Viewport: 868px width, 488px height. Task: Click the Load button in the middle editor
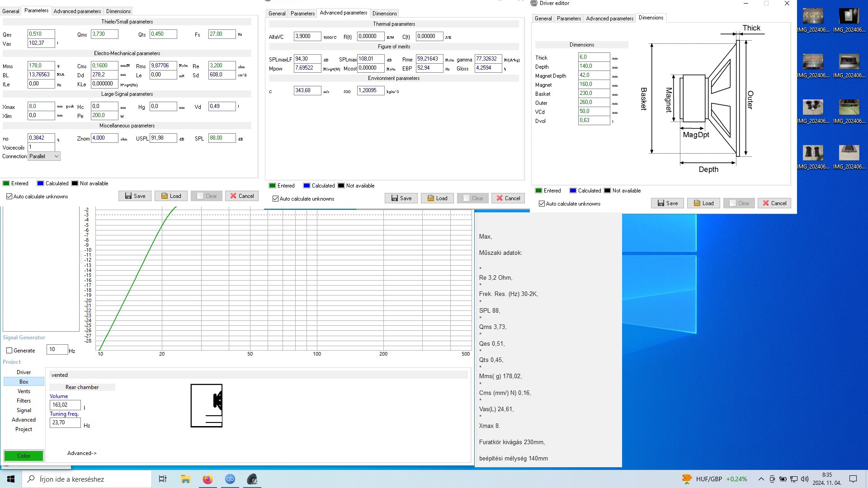coord(437,198)
